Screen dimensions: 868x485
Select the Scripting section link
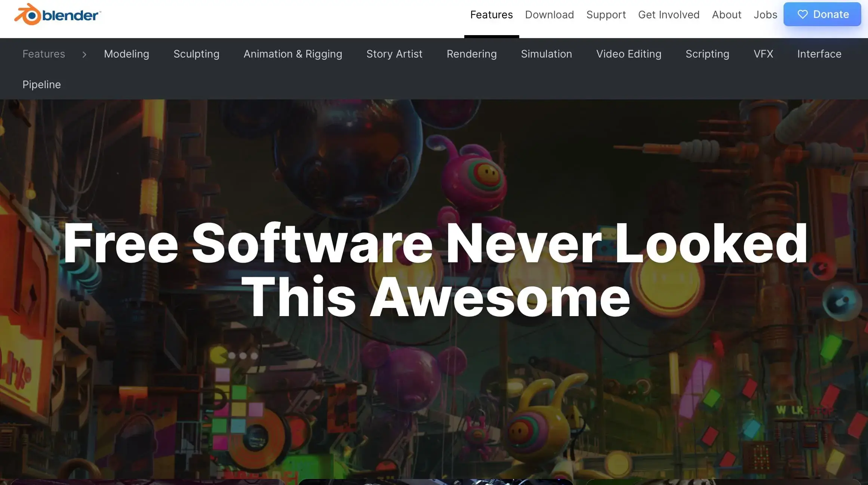[707, 54]
